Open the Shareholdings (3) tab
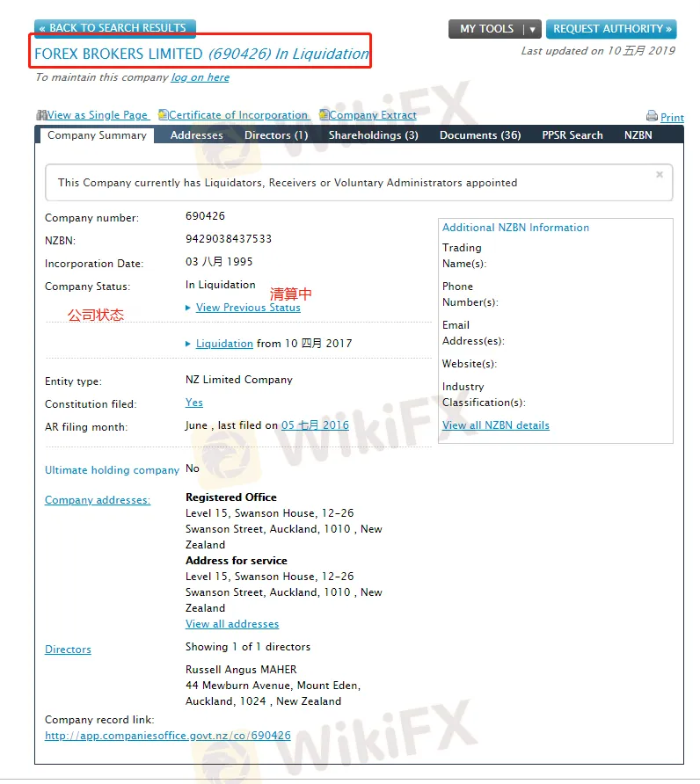This screenshot has width=700, height=784. [x=373, y=135]
